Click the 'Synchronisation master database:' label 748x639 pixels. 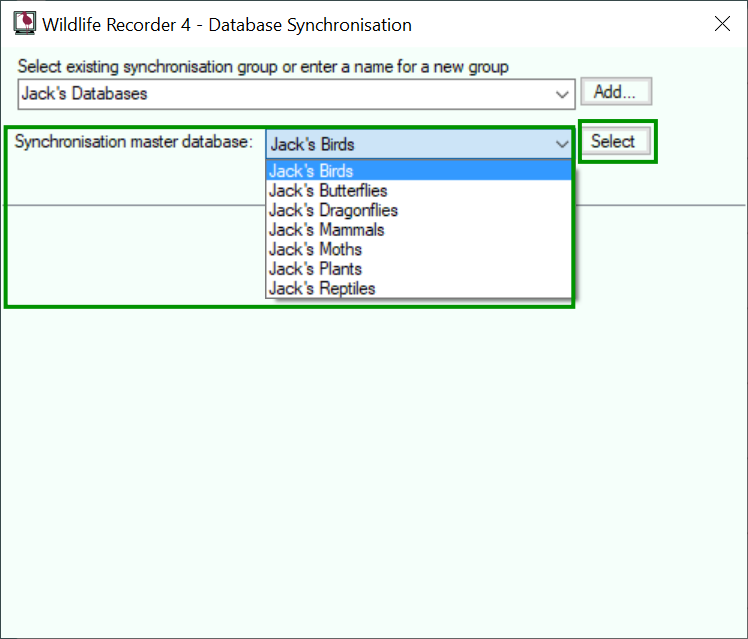pos(134,142)
